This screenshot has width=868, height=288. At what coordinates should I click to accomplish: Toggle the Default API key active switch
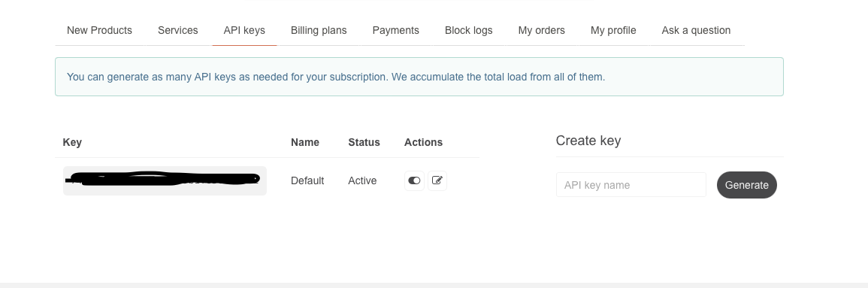(414, 180)
